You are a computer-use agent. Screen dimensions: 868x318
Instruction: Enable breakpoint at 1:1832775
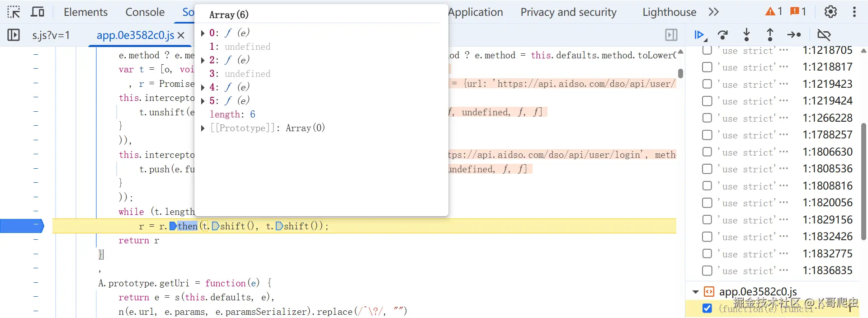coord(707,254)
